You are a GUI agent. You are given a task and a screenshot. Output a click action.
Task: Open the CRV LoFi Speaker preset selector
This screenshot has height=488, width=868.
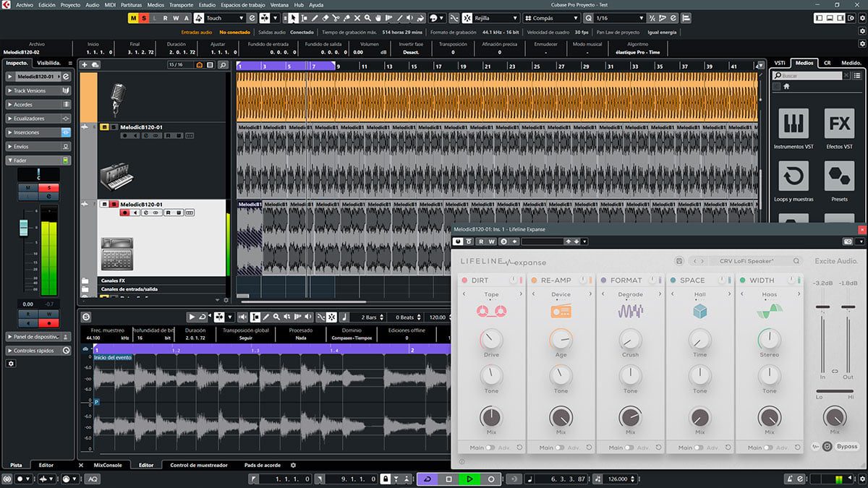coord(746,261)
